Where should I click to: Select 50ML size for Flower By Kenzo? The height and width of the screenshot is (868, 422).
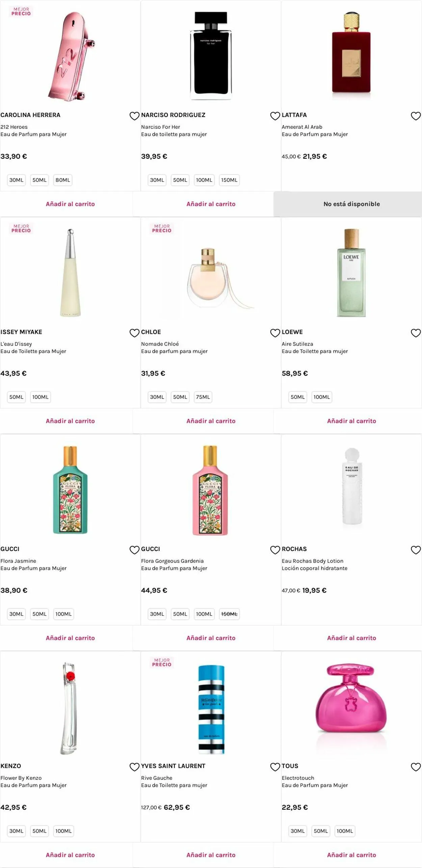[x=39, y=831]
